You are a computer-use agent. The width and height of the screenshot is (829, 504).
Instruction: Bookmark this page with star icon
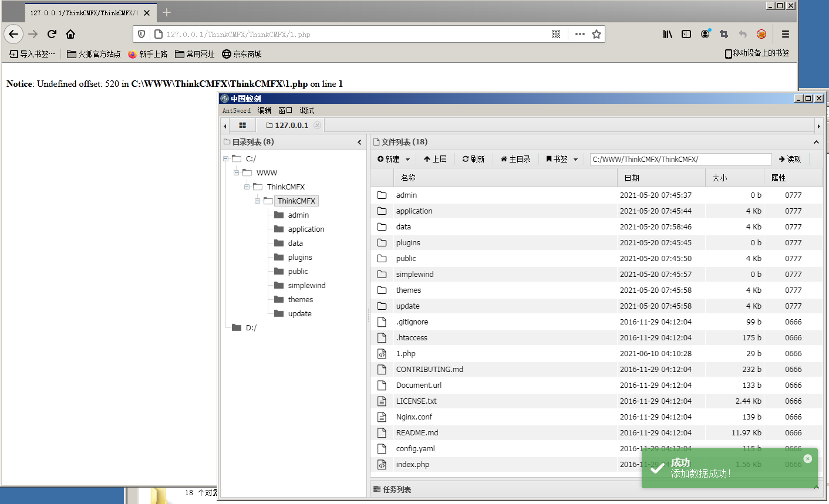[x=597, y=34]
